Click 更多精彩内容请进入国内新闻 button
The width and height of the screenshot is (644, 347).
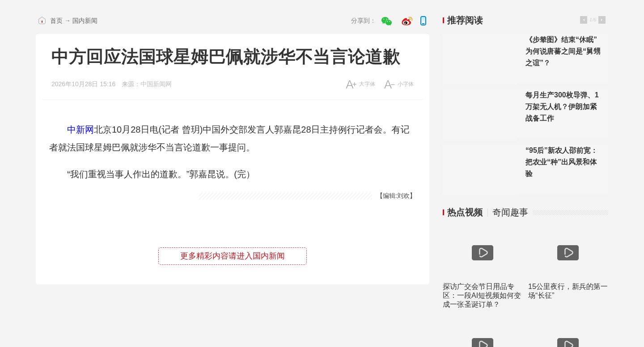pyautogui.click(x=233, y=256)
